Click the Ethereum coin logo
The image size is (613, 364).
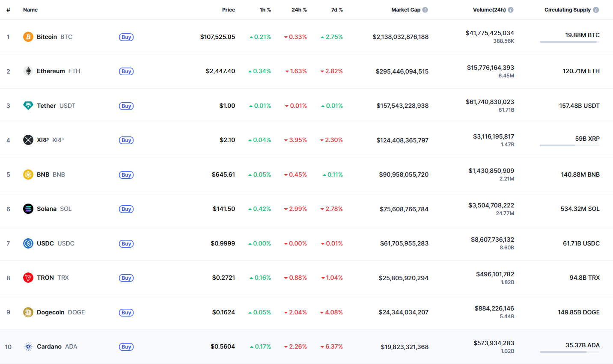[28, 71]
